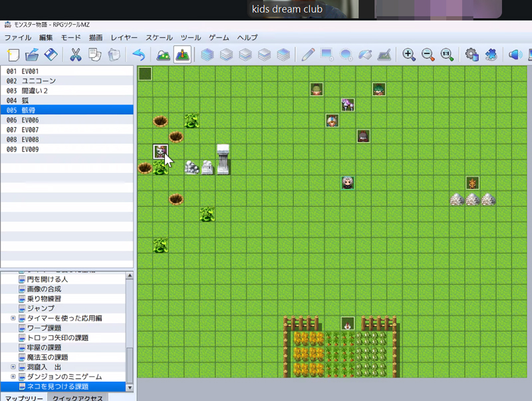The width and height of the screenshot is (532, 401).
Task: Switch to the クイックアクセス tab
Action: click(78, 398)
